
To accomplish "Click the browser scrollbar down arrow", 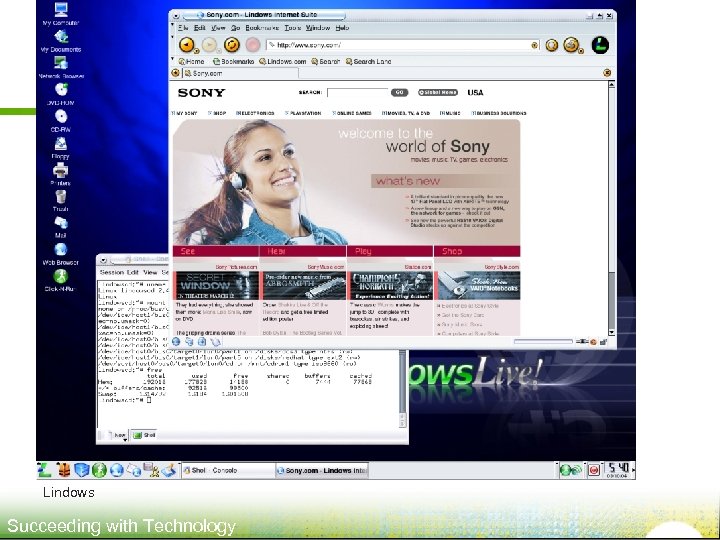I will pyautogui.click(x=611, y=332).
